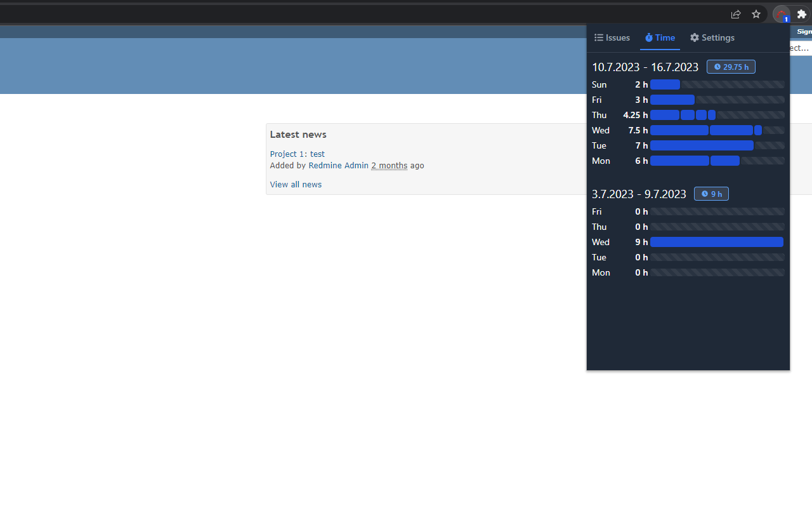Click the 9 h weekly total badge

(711, 194)
